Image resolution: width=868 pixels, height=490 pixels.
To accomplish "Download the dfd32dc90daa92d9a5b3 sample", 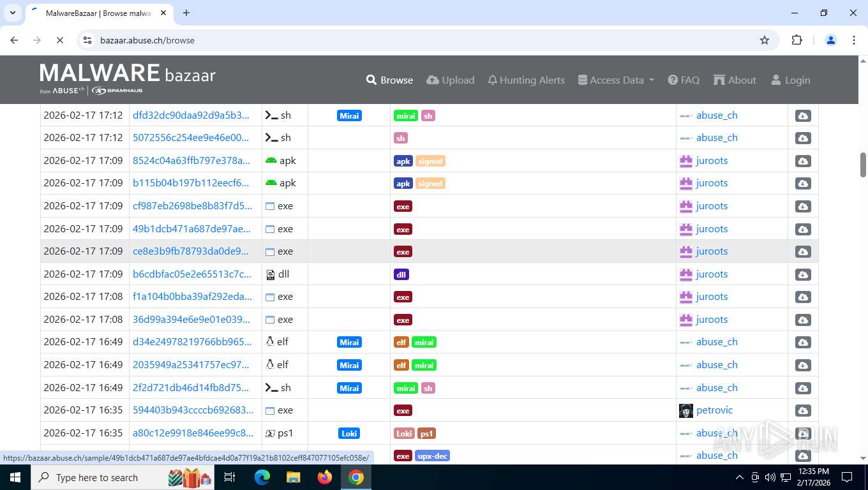I will click(803, 115).
